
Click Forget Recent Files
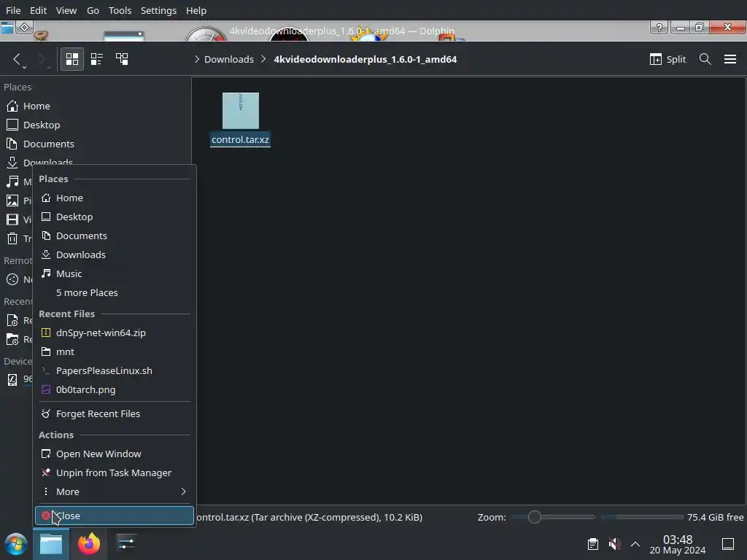click(115, 414)
